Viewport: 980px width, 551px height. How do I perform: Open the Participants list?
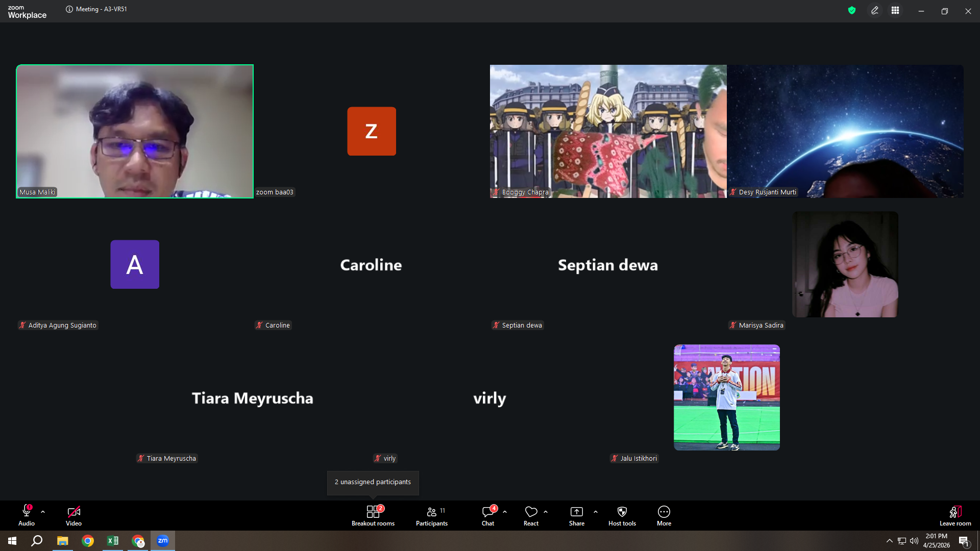click(x=432, y=515)
